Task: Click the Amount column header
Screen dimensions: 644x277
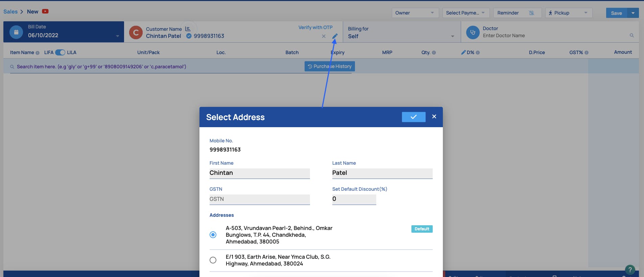Action: (x=623, y=52)
